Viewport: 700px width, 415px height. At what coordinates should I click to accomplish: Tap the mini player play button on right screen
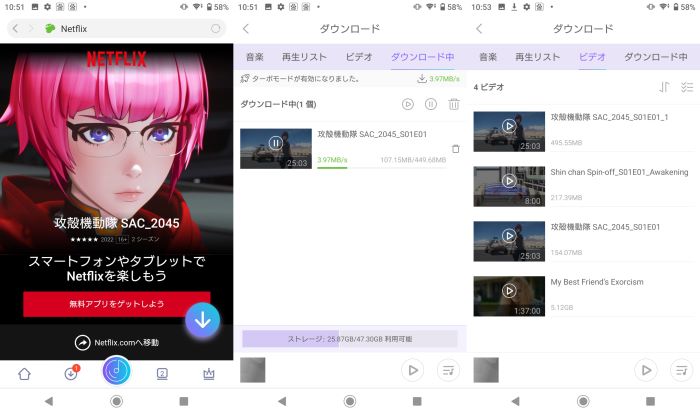[646, 370]
